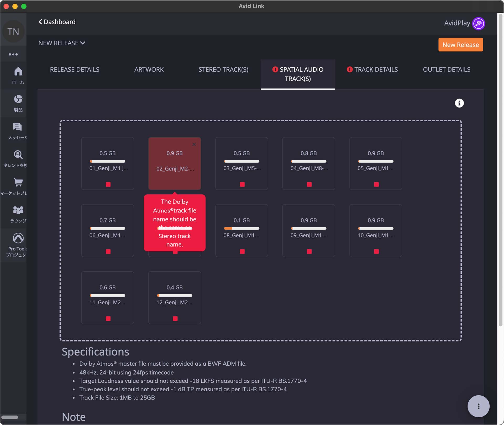The image size is (504, 425).
Task: Open the Home sidebar icon
Action: (x=18, y=71)
